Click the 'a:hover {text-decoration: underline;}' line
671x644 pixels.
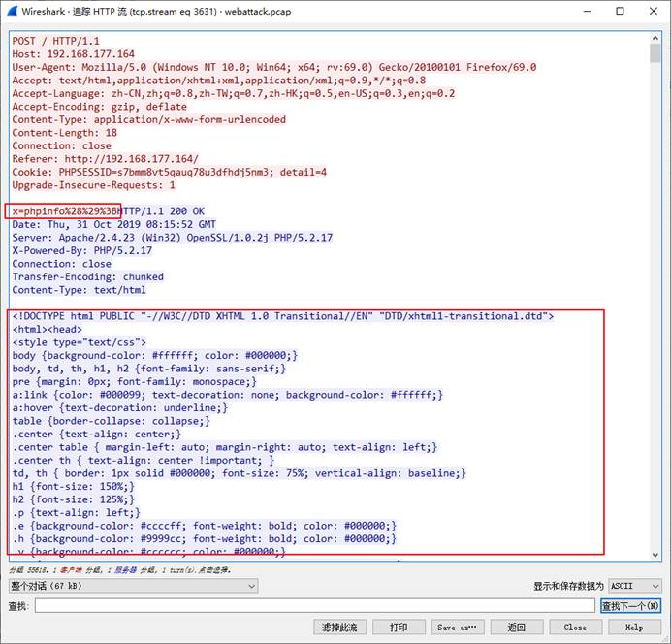[120, 407]
